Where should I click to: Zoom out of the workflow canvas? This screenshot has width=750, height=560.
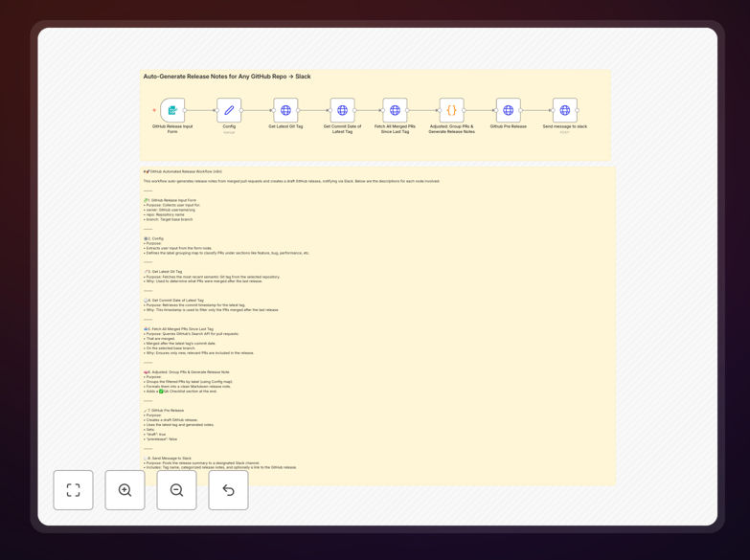pos(176,490)
